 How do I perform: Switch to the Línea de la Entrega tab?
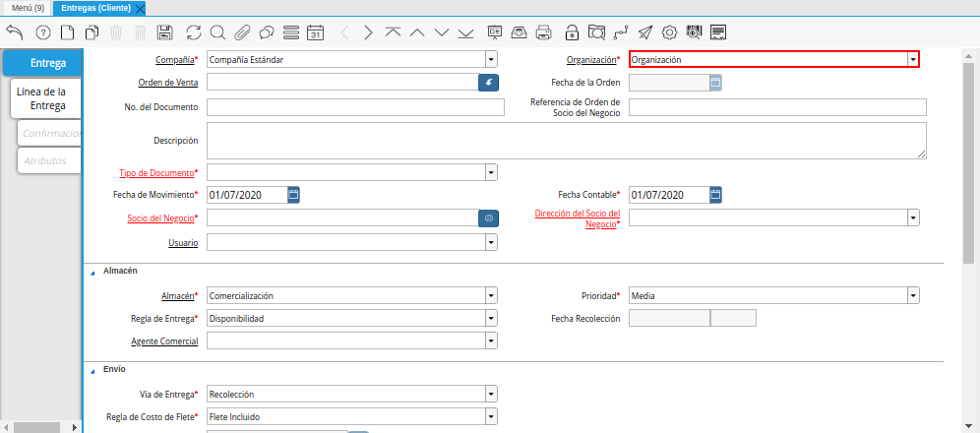[47, 98]
